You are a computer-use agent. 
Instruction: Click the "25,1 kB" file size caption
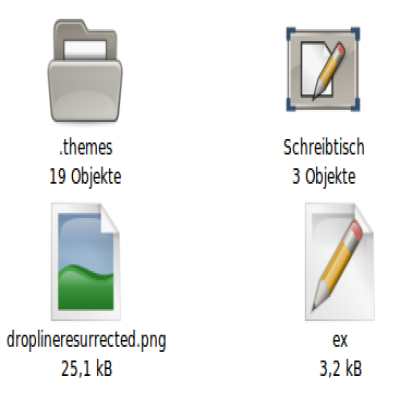tap(87, 368)
